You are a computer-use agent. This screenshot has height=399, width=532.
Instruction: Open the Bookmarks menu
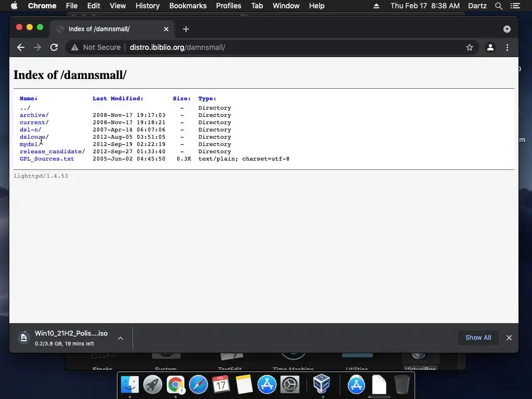click(x=188, y=6)
